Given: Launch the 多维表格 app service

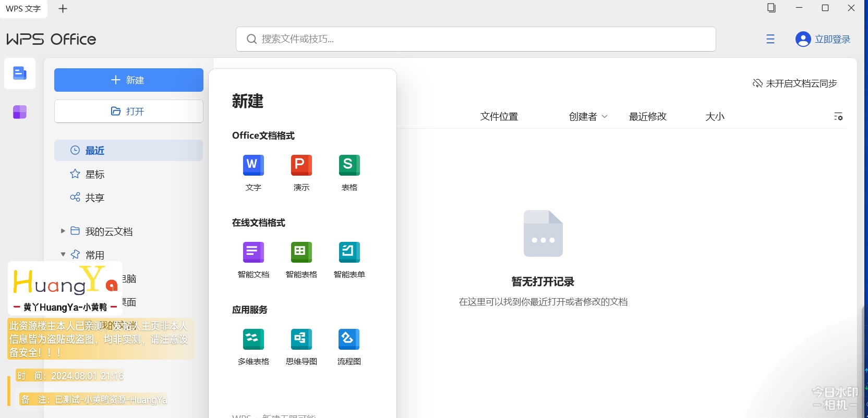Looking at the screenshot, I should [x=253, y=340].
